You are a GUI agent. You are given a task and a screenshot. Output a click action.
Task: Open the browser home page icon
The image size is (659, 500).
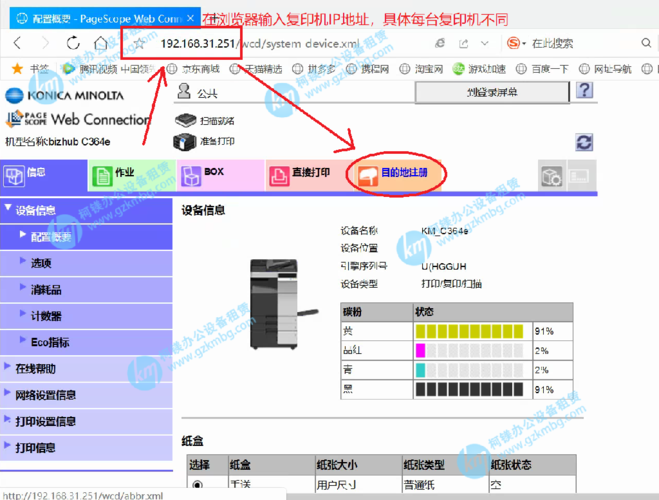(x=100, y=43)
